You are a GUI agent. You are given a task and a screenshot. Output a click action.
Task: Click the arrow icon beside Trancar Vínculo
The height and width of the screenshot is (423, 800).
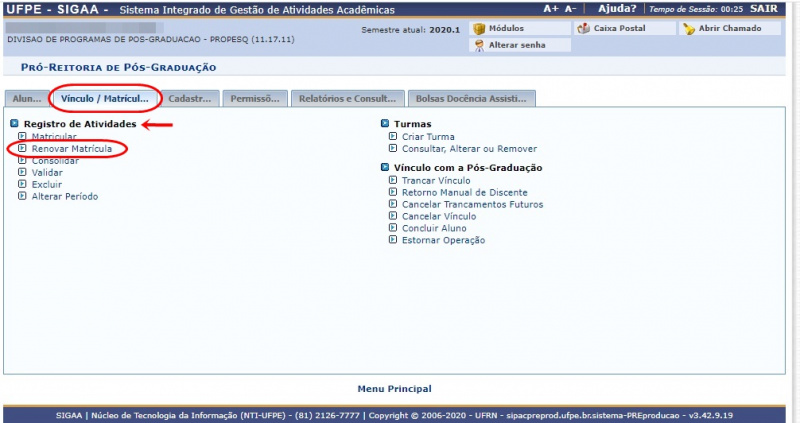392,180
